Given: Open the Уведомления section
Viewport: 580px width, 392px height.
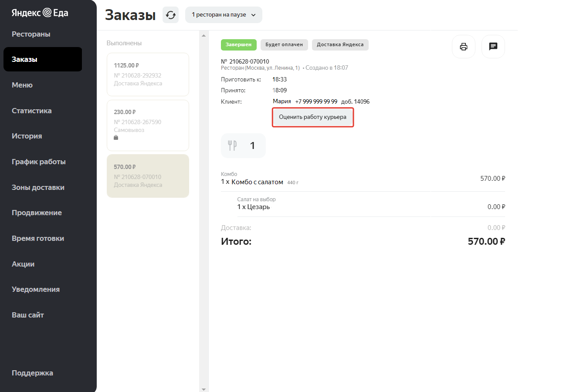Looking at the screenshot, I should click(36, 289).
